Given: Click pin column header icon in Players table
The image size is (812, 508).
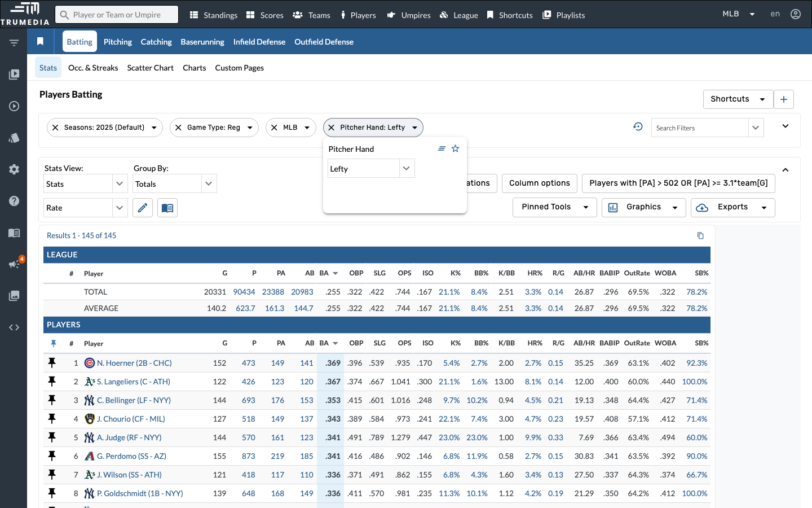Looking at the screenshot, I should (x=54, y=343).
